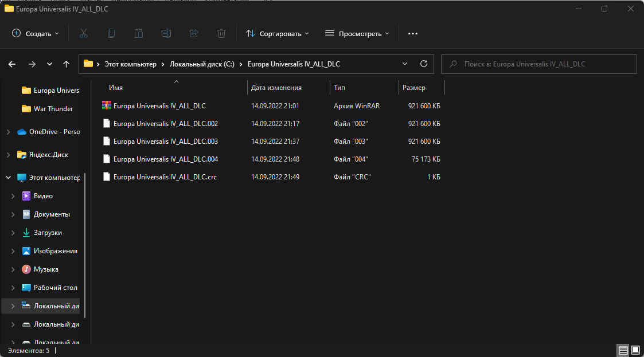The height and width of the screenshot is (357, 644).
Task: Click the navigation pane vertical scrollbar
Action: pyautogui.click(x=85, y=245)
